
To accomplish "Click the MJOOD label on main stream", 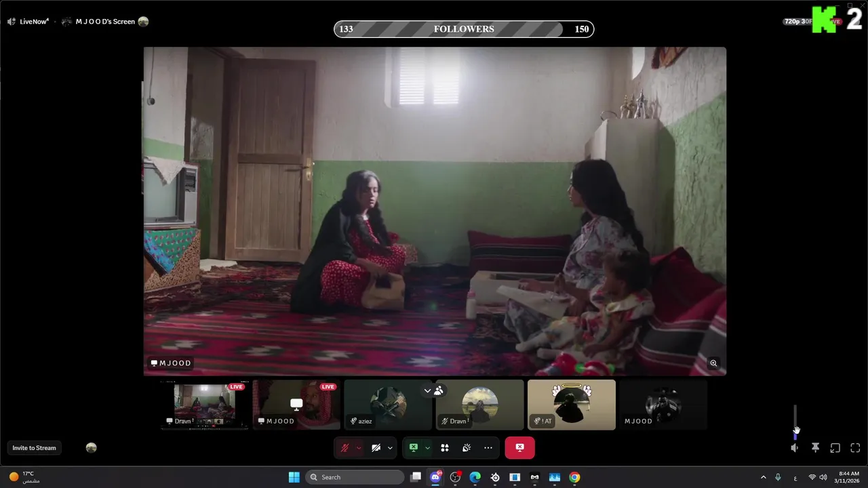I will pyautogui.click(x=171, y=363).
